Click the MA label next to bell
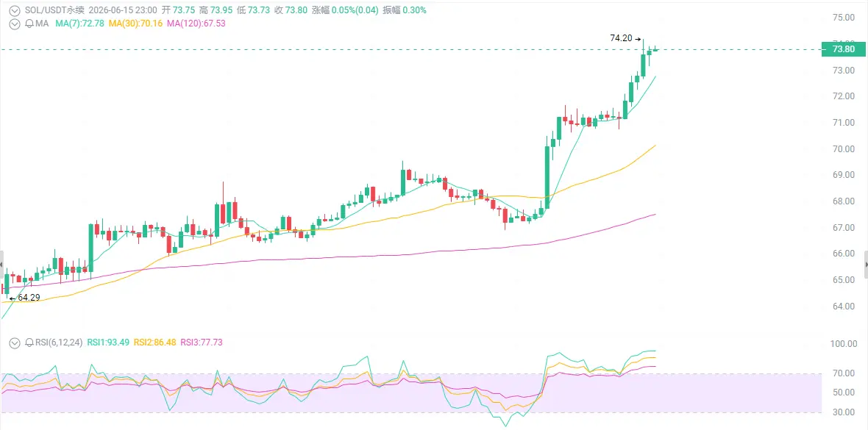 point(42,24)
